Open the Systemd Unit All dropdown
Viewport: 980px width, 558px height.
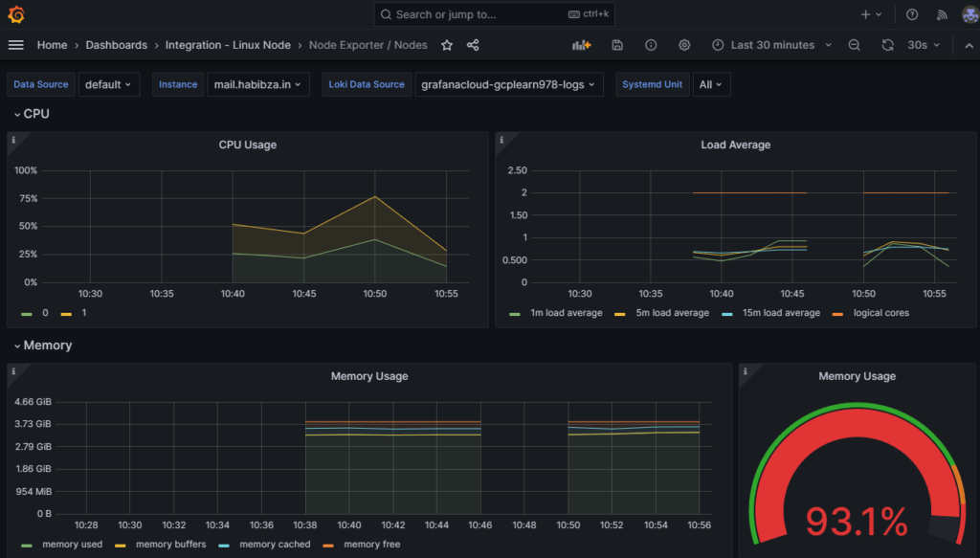(711, 84)
